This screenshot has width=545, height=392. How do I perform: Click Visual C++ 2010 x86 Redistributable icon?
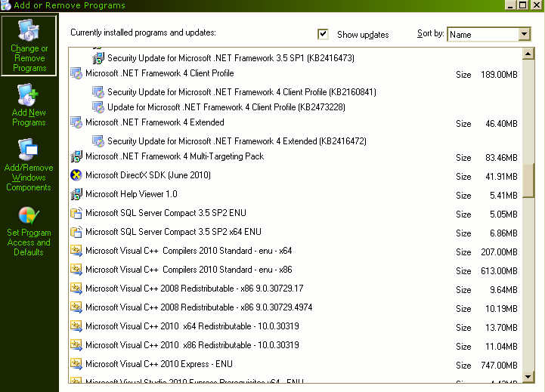[76, 344]
